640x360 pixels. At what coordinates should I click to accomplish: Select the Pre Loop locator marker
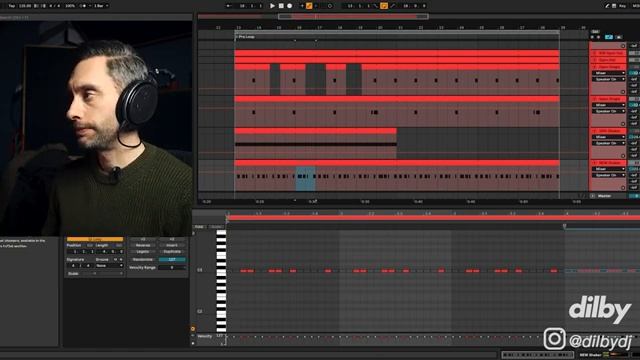[245, 37]
